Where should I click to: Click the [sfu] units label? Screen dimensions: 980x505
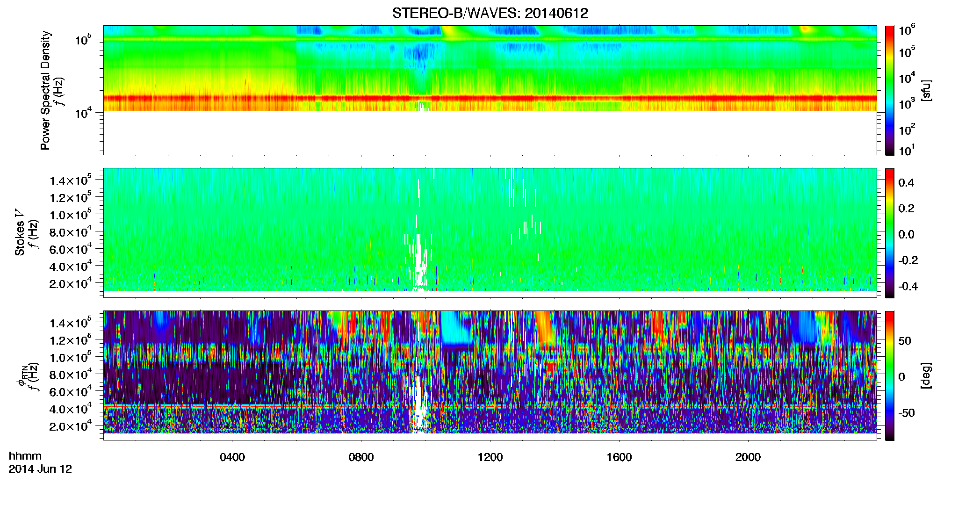926,90
